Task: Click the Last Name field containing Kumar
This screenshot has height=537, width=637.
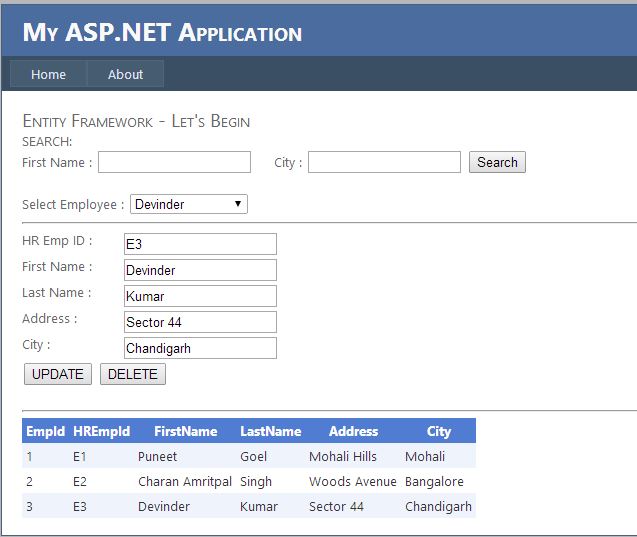Action: 200,296
